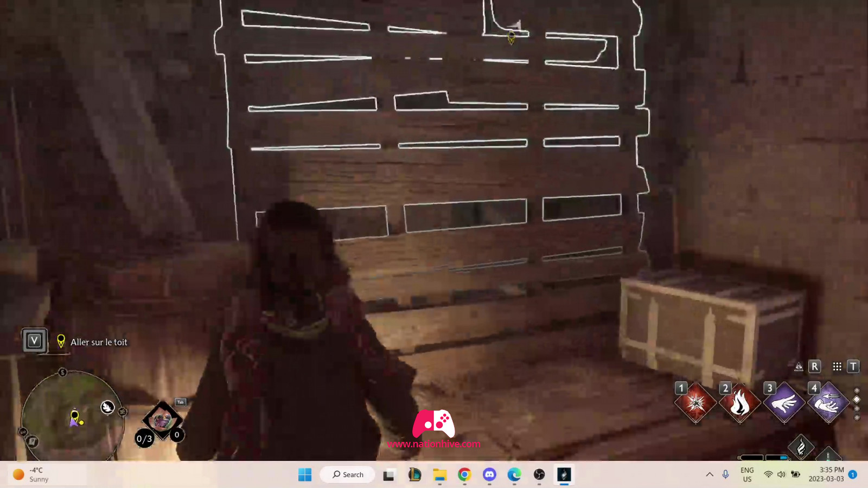Switch to the Hogwarts Legacy taskbar icon
868x488 pixels.
tap(564, 475)
